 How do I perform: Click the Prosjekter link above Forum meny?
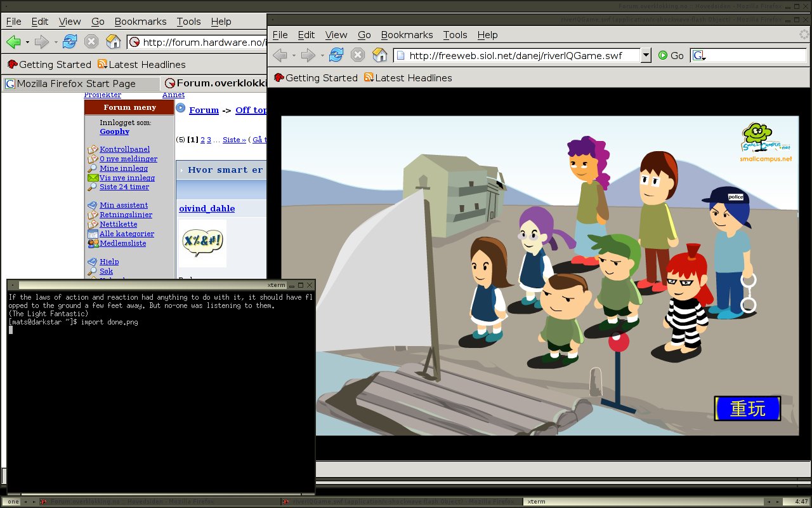(x=102, y=95)
